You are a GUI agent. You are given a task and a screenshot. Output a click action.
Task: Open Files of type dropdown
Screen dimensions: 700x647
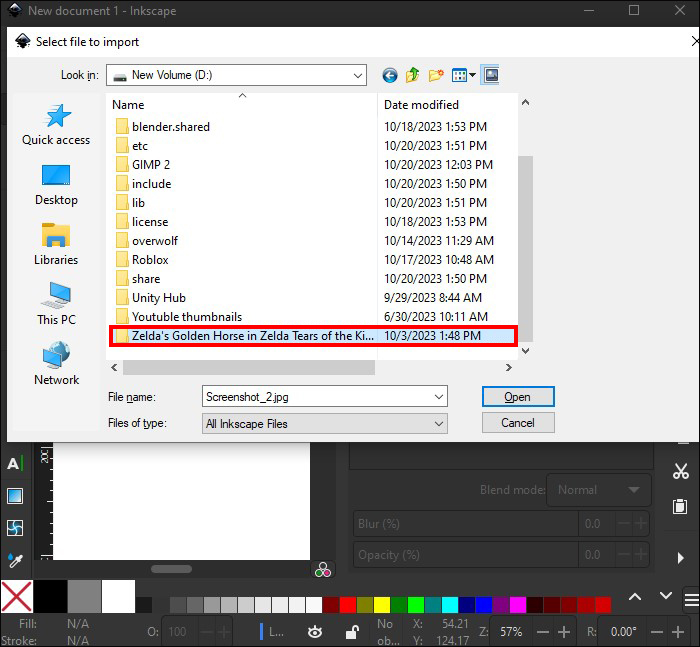[325, 424]
